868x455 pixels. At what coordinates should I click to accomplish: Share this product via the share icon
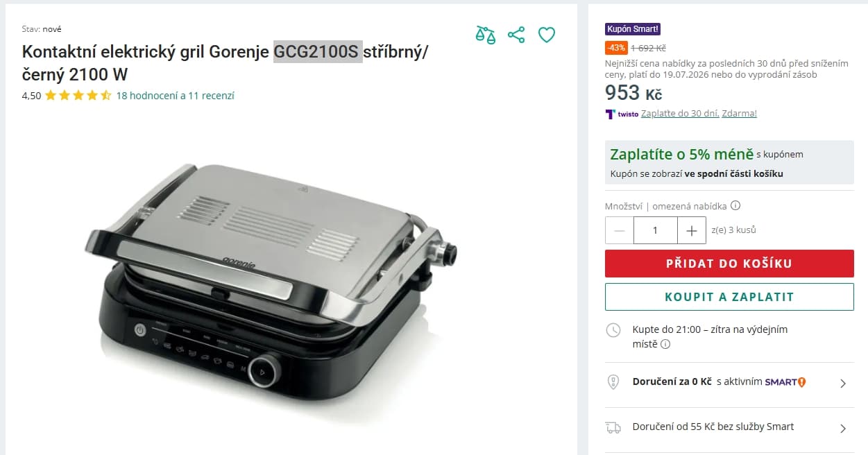point(516,35)
